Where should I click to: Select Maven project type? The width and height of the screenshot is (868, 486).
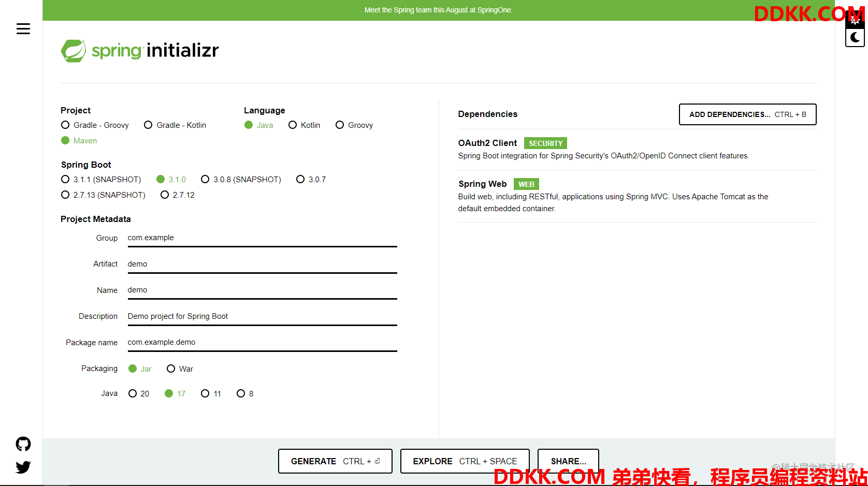coord(79,141)
